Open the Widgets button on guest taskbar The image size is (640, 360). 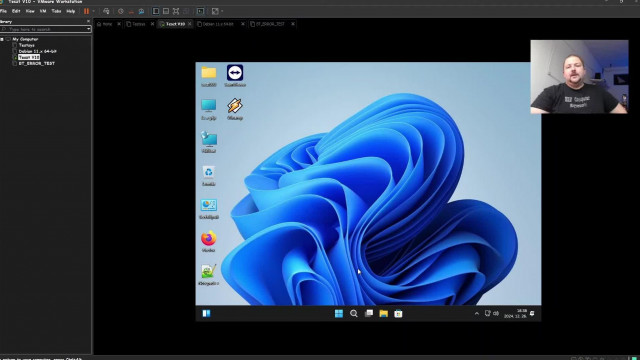(x=206, y=313)
